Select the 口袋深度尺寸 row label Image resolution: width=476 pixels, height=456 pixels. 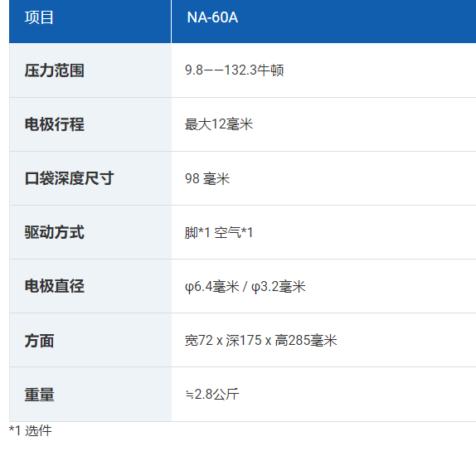(x=69, y=178)
